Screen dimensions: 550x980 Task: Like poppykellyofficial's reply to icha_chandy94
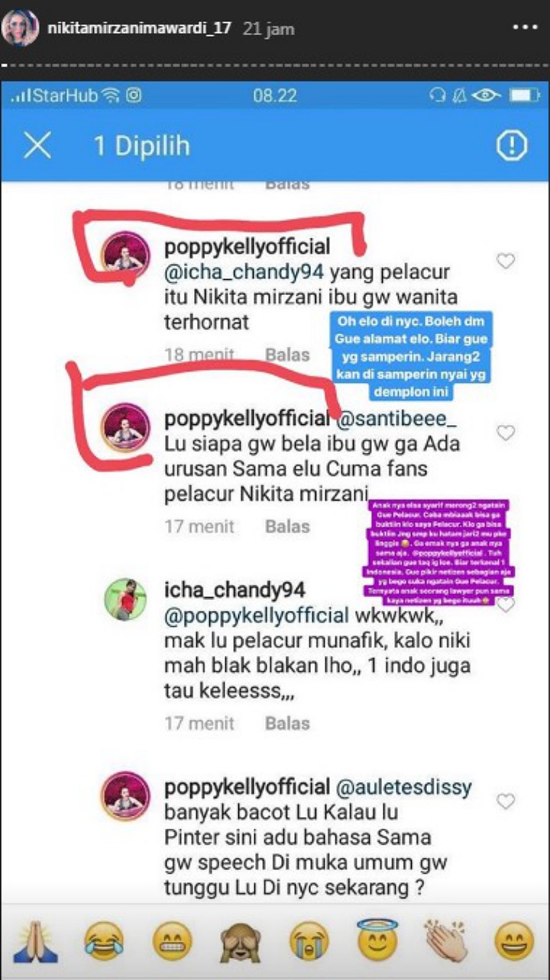click(x=506, y=261)
